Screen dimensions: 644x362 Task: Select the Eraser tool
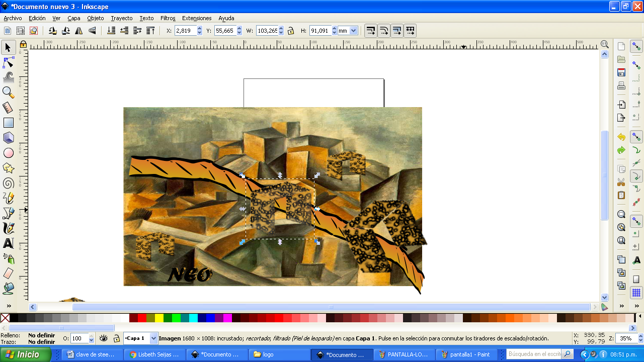(8, 274)
